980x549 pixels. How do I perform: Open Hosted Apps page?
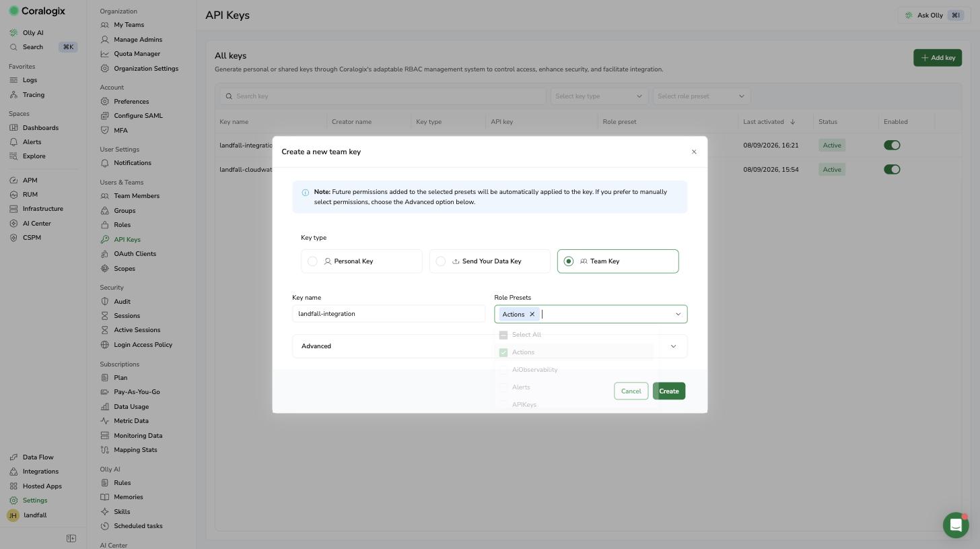point(36,486)
